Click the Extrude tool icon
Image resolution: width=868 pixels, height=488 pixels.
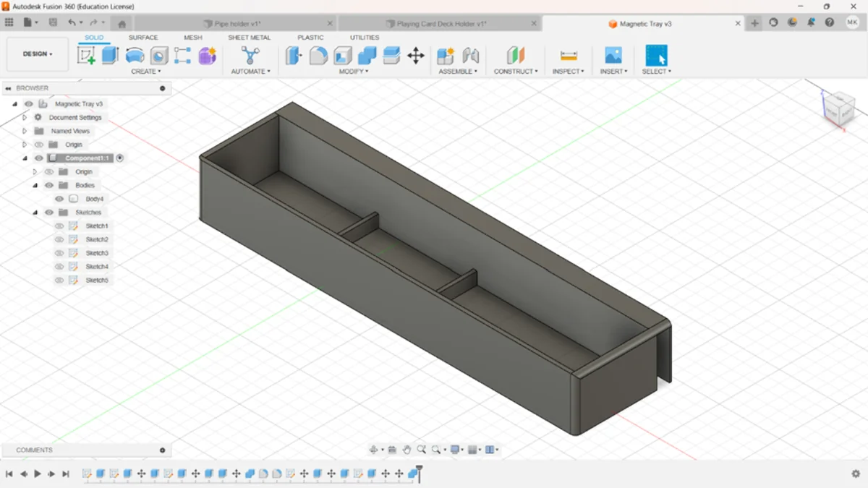click(110, 56)
